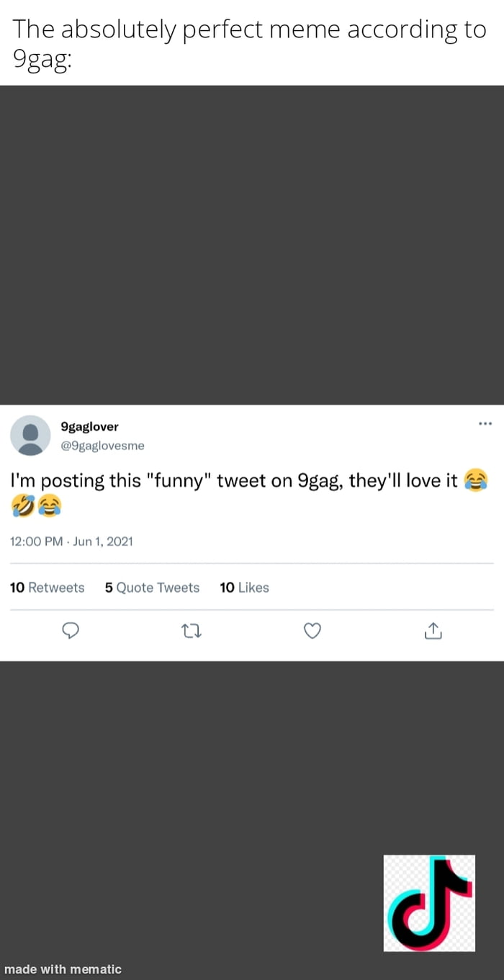504x980 pixels.
Task: Click the share upload icon
Action: click(x=432, y=631)
